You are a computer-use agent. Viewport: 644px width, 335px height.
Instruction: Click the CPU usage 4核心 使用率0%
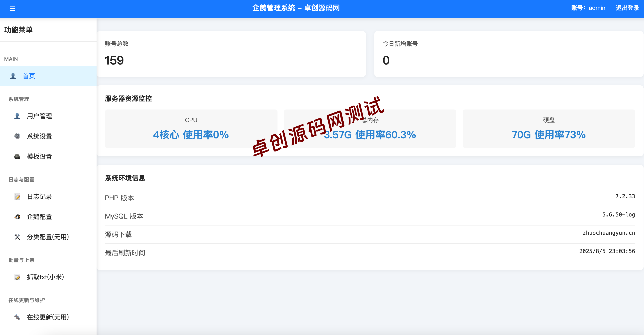pyautogui.click(x=191, y=135)
